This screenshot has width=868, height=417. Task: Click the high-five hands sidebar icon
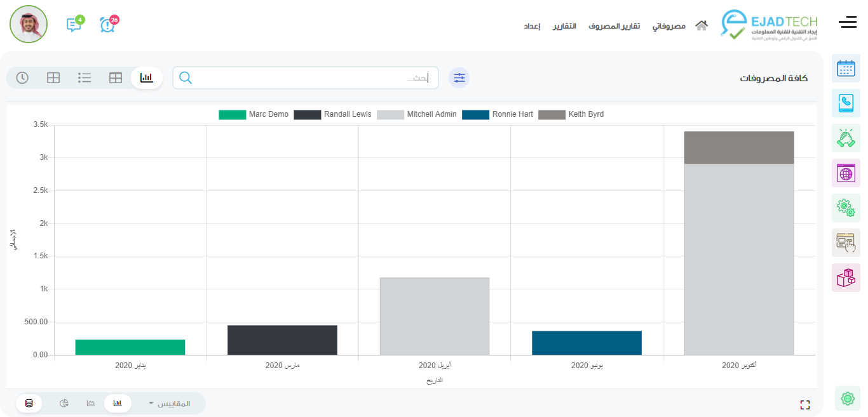click(x=846, y=138)
